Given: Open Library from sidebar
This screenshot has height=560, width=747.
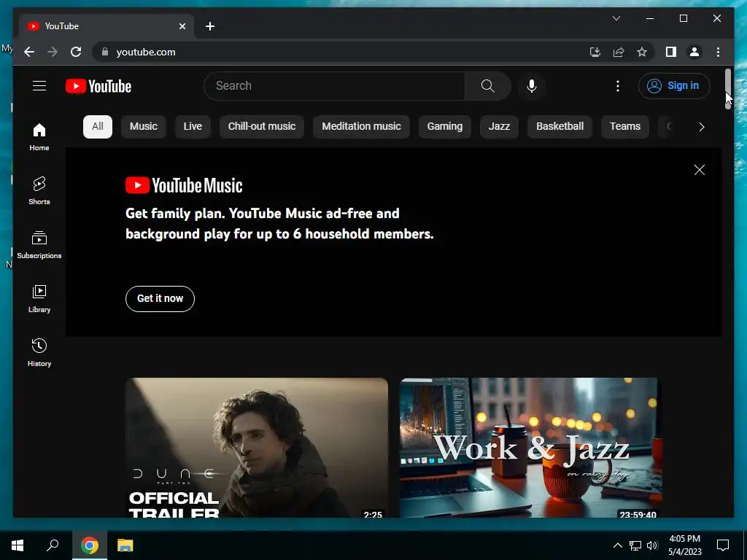Looking at the screenshot, I should [x=39, y=298].
